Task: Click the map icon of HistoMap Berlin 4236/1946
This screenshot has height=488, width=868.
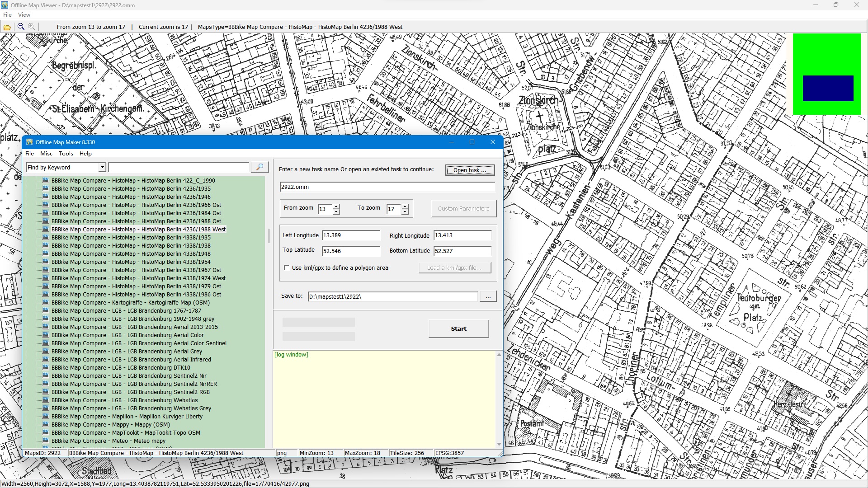Action: click(x=46, y=197)
